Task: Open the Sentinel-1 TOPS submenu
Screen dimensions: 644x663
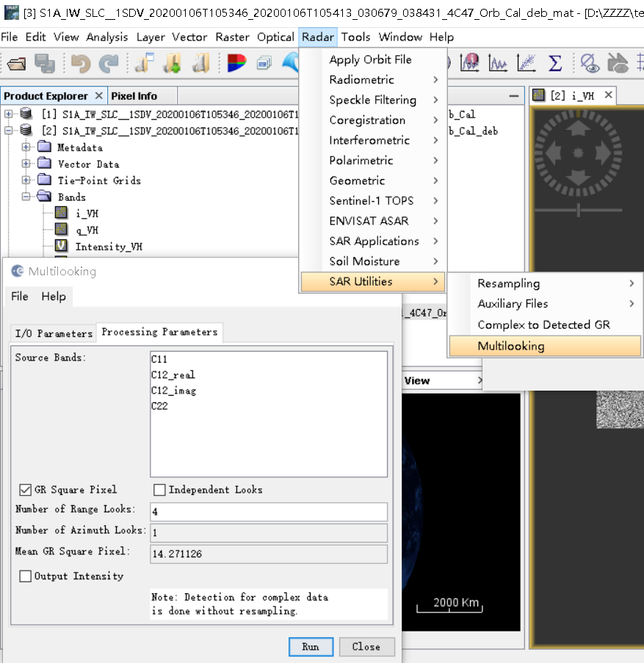Action: point(373,201)
